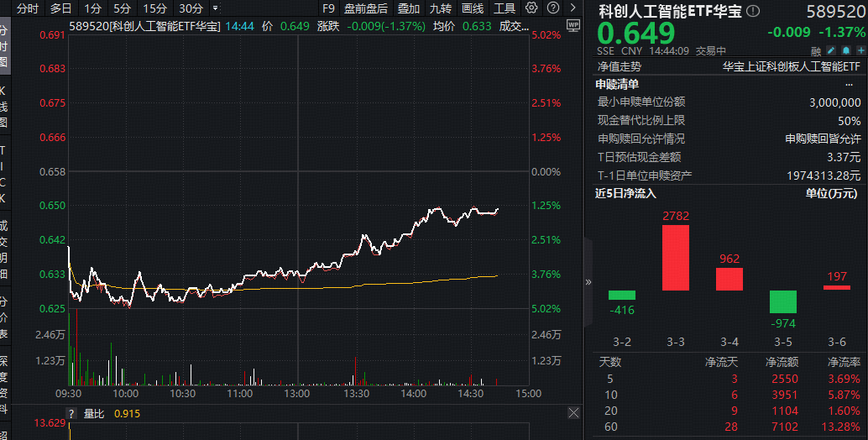Collapse right panel with double-arrow
This screenshot has height=440, width=868.
588,282
